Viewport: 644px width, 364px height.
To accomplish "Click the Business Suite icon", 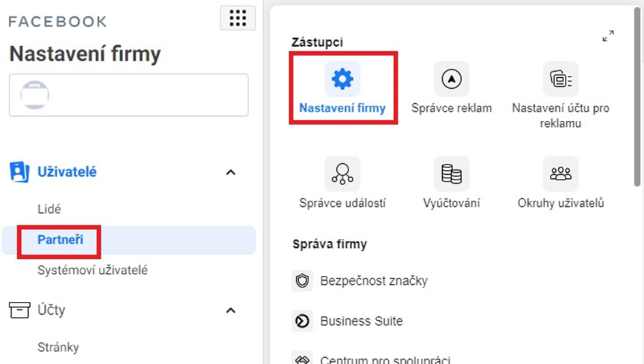I will (x=302, y=321).
